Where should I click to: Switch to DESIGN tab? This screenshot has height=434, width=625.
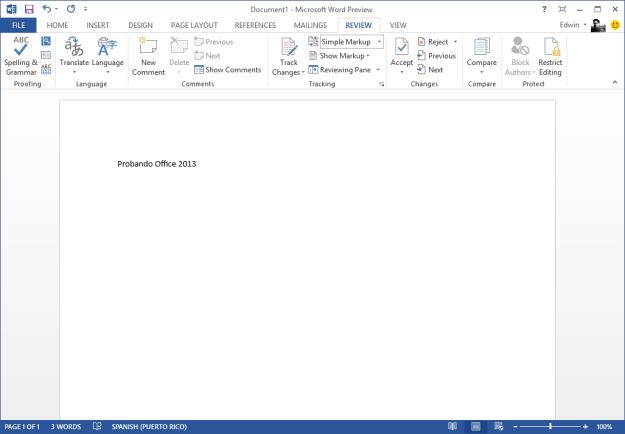[140, 25]
